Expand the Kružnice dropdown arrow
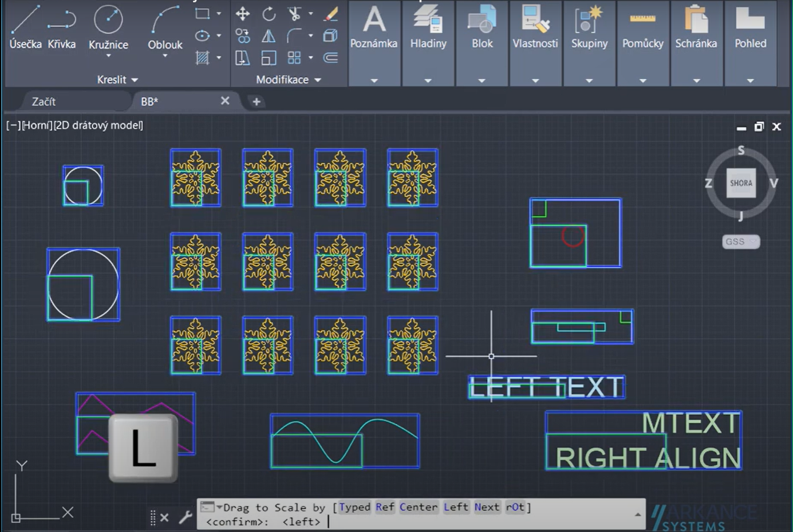793x532 pixels. point(108,56)
